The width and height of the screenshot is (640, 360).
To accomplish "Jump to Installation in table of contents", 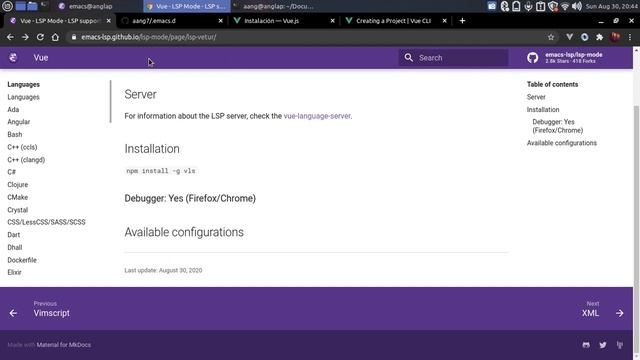I will point(543,110).
